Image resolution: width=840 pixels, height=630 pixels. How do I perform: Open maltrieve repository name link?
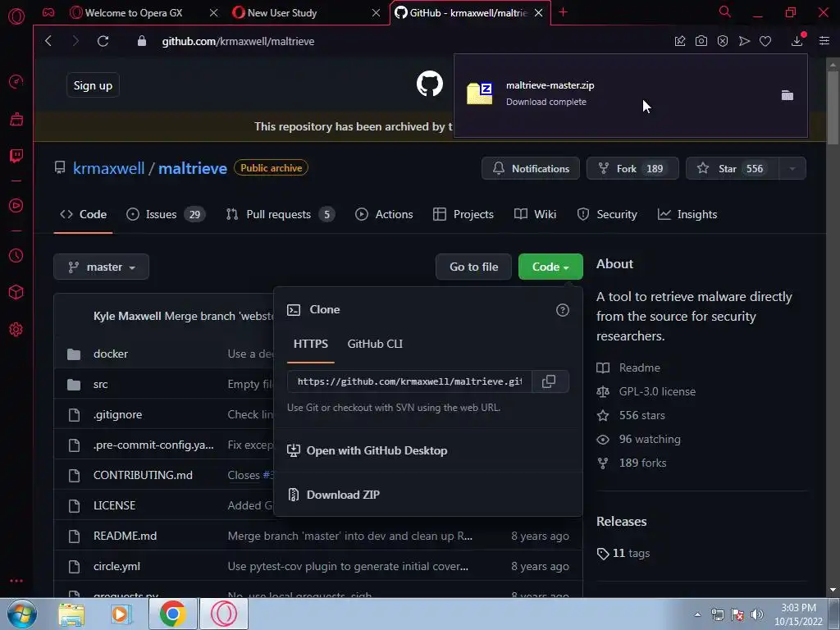(x=193, y=168)
